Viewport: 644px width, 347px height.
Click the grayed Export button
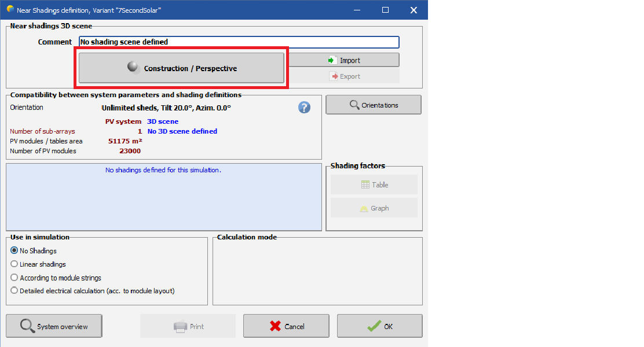tap(343, 76)
